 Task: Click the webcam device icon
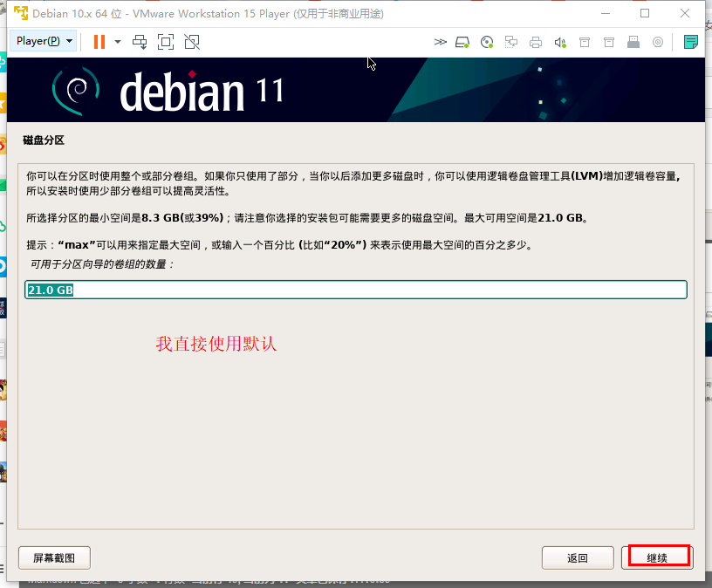(658, 43)
